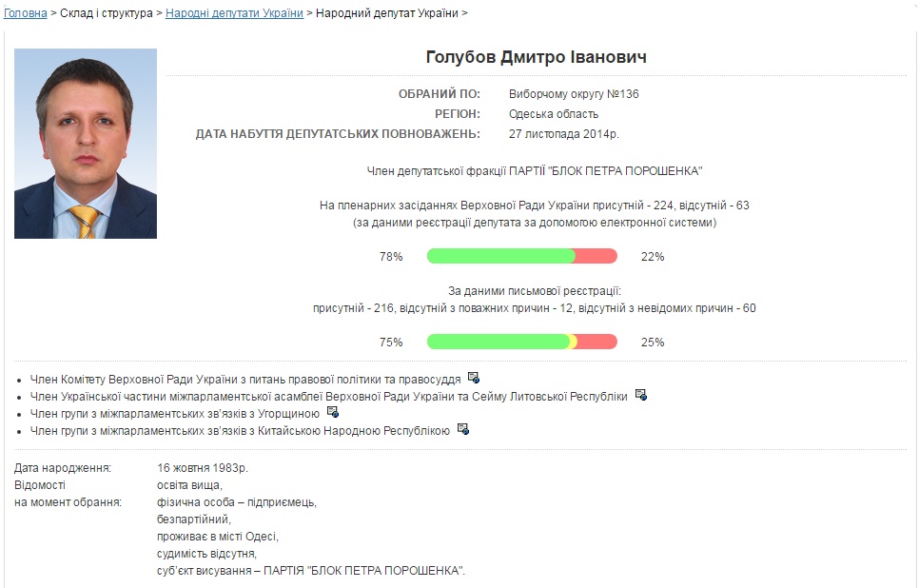This screenshot has width=919, height=588.
Task: Click the heading Голубов Дмитро Іванович
Action: [536, 58]
